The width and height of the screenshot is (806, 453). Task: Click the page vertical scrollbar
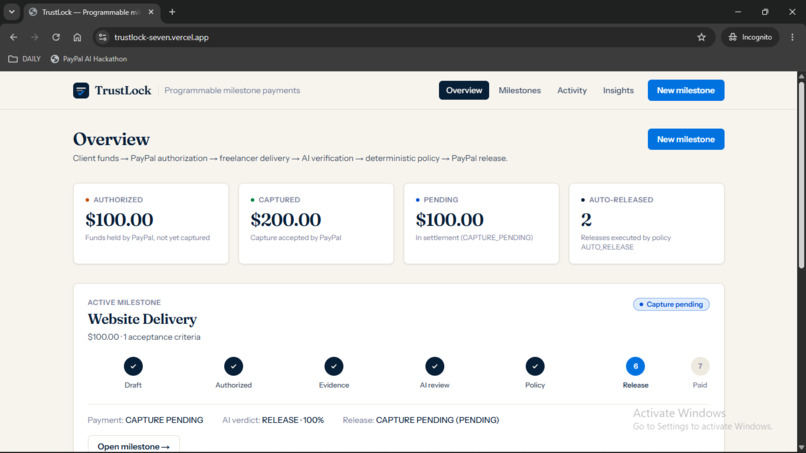click(x=801, y=175)
